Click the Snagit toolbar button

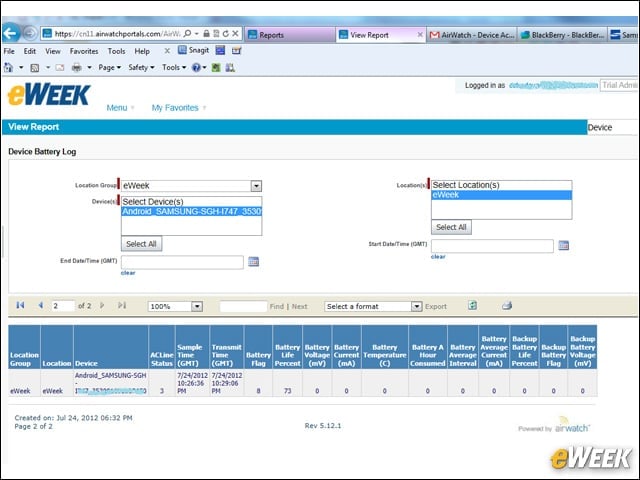193,50
